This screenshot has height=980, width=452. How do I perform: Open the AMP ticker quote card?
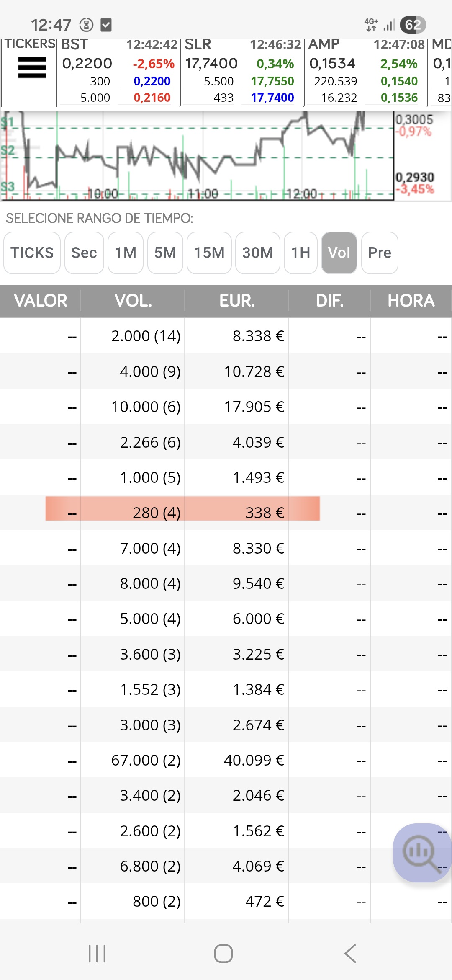click(x=365, y=72)
